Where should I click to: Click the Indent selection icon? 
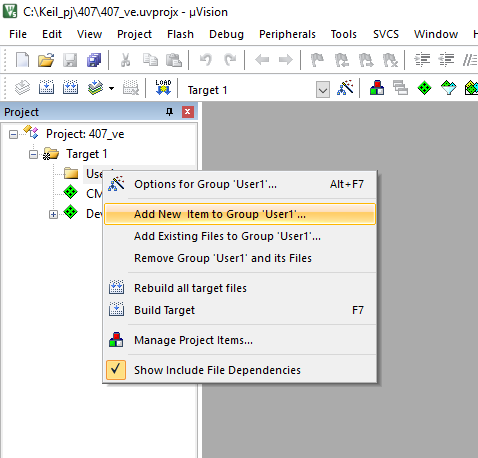[422, 60]
